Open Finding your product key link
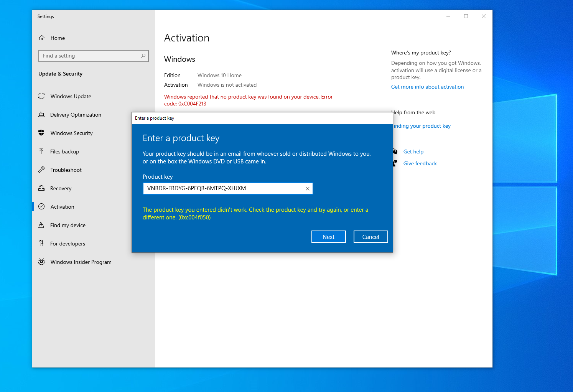This screenshot has width=573, height=392. tap(422, 126)
